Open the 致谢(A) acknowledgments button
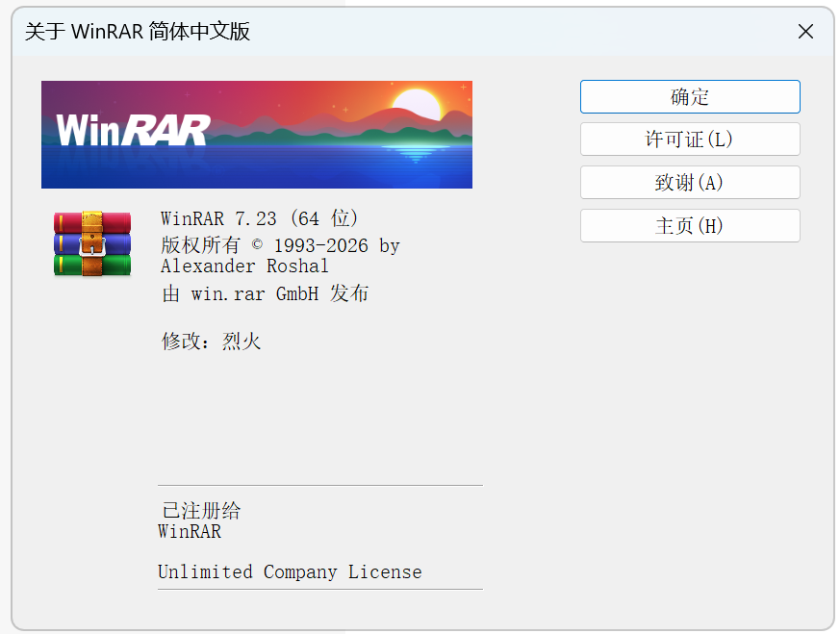 point(690,183)
